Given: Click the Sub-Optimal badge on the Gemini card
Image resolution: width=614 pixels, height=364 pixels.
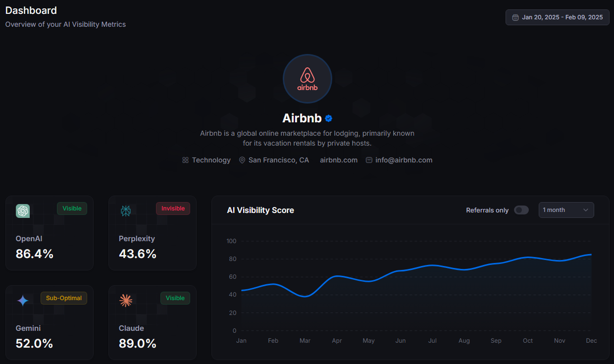Looking at the screenshot, I should (x=64, y=298).
